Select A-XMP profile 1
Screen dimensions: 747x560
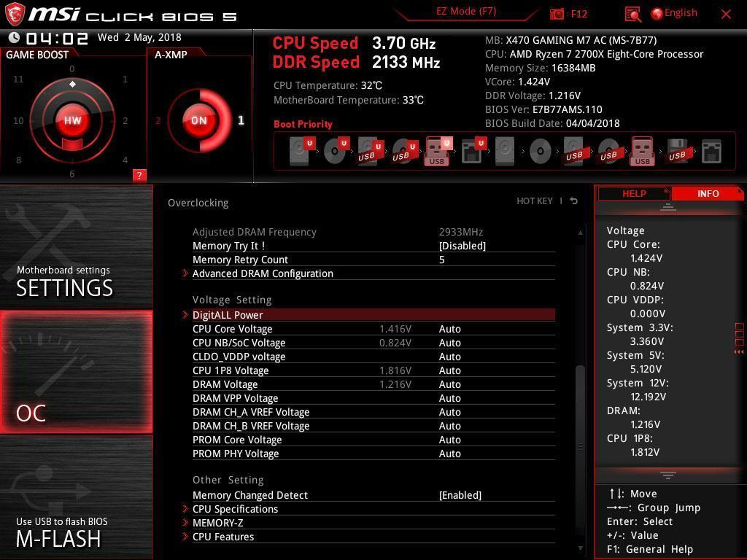coord(241,120)
